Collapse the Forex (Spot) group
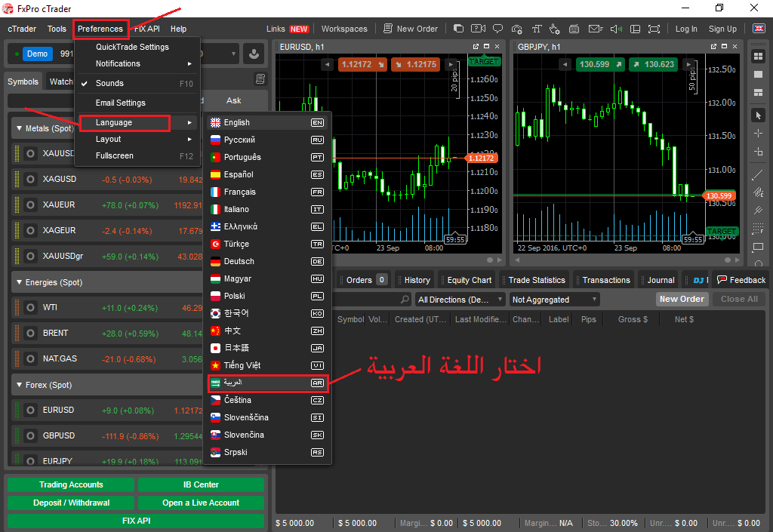The height and width of the screenshot is (532, 773). tap(19, 385)
